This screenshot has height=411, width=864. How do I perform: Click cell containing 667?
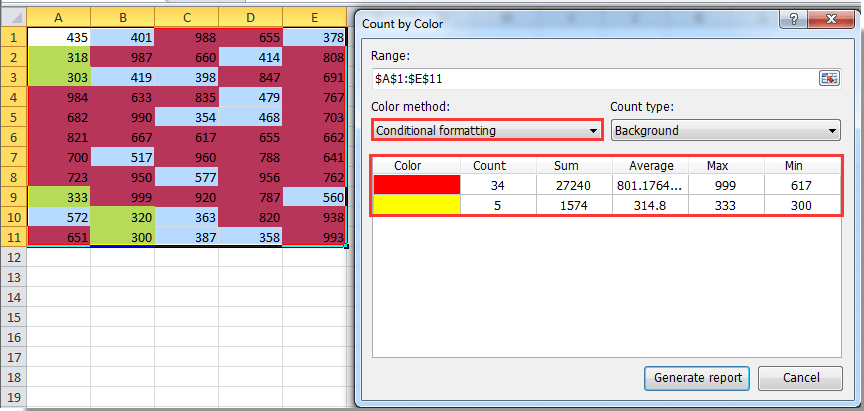pos(122,137)
